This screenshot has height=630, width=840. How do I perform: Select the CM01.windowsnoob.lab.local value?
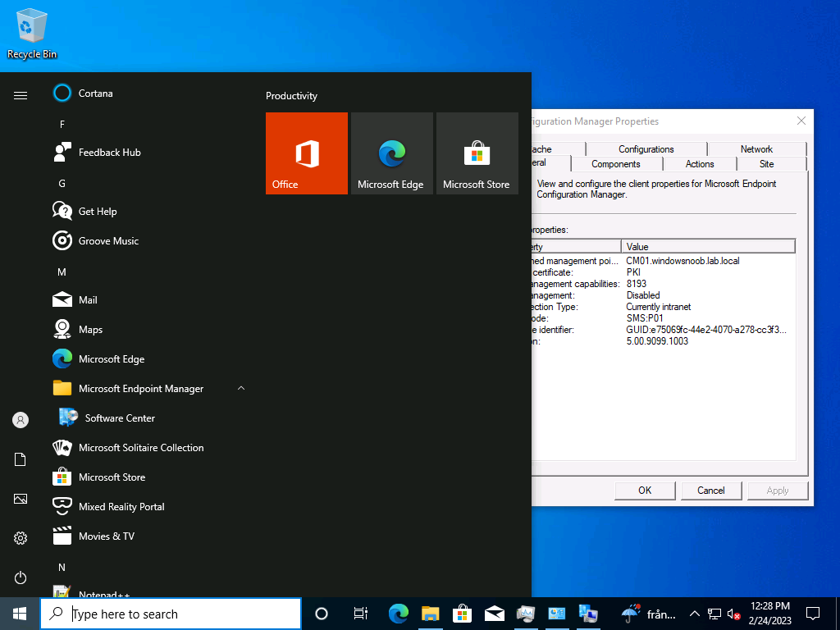click(x=682, y=261)
